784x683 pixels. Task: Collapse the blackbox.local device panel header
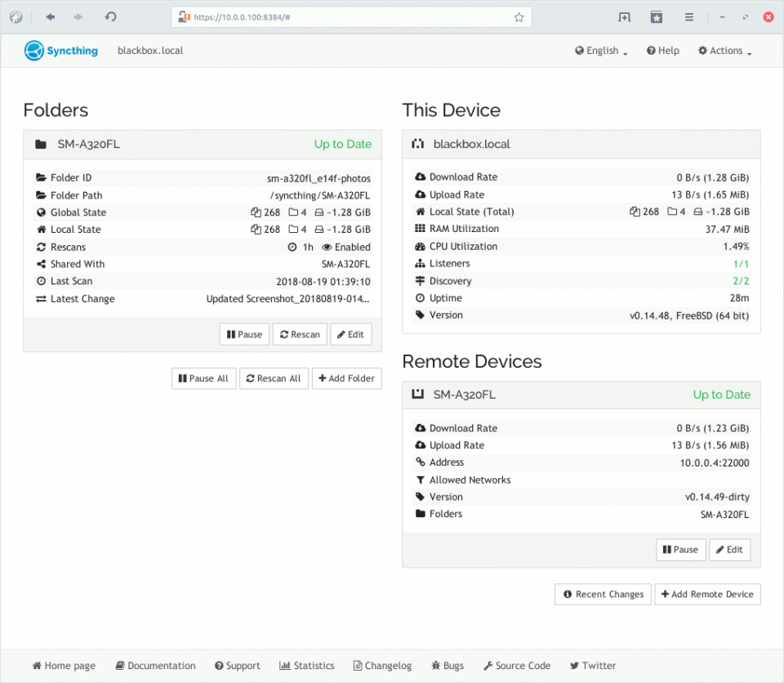click(581, 144)
